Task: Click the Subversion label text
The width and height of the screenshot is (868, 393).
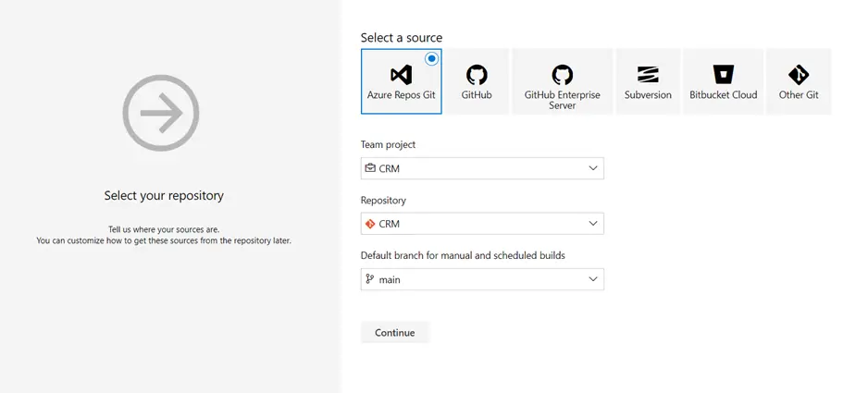Action: pyautogui.click(x=648, y=94)
